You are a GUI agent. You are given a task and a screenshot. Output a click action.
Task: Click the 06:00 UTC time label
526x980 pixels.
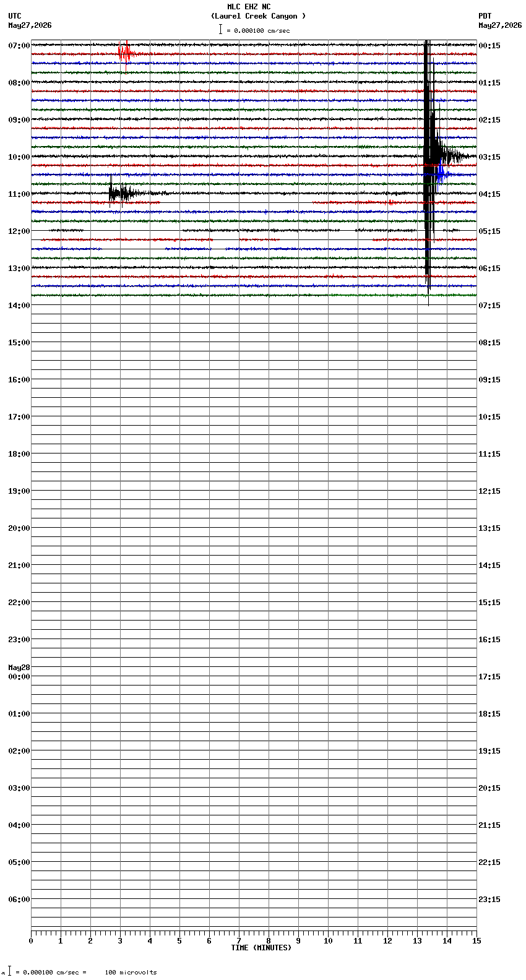19,899
